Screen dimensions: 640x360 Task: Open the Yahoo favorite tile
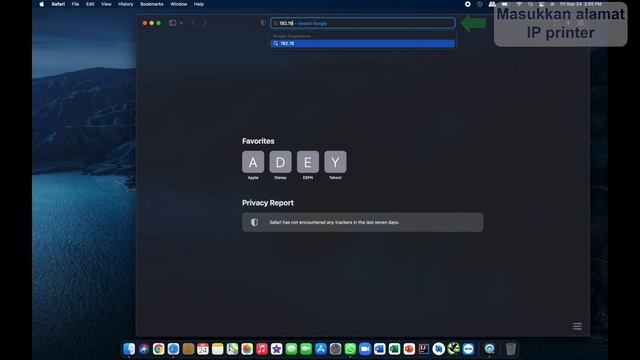click(x=335, y=162)
